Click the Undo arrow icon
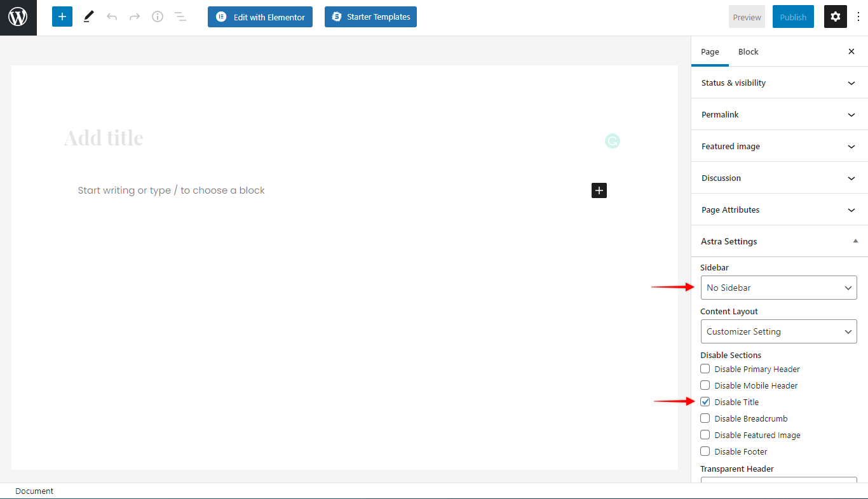Image resolution: width=868 pixels, height=499 pixels. click(x=112, y=17)
